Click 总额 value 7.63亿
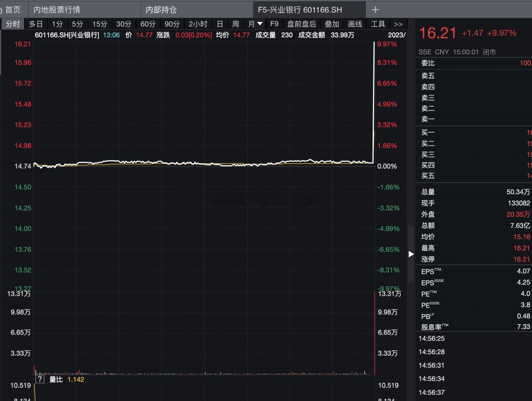The width and height of the screenshot is (532, 401). pyautogui.click(x=520, y=226)
